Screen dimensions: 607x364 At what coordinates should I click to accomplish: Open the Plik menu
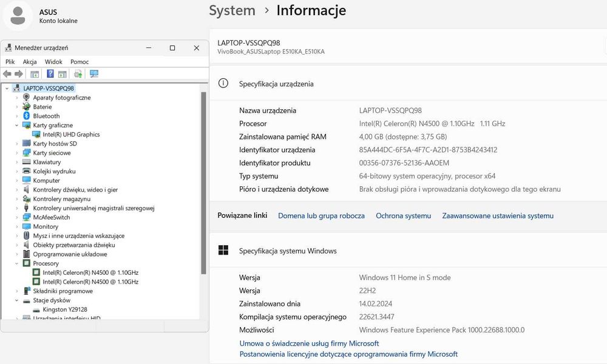click(x=10, y=61)
